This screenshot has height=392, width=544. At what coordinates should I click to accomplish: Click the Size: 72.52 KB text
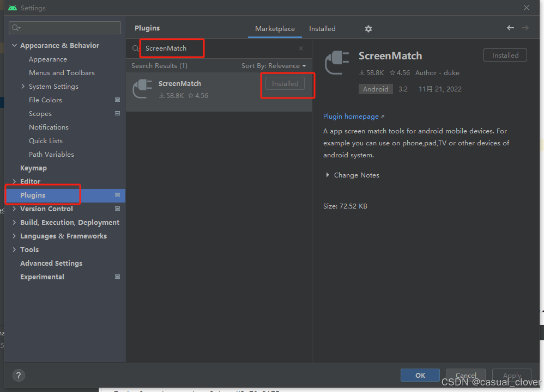pos(345,206)
